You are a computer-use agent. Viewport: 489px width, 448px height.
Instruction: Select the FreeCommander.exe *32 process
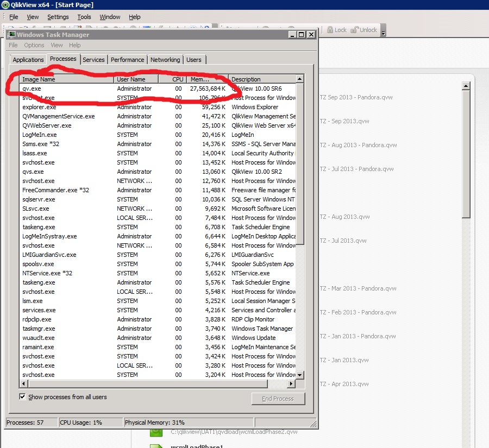(158, 190)
